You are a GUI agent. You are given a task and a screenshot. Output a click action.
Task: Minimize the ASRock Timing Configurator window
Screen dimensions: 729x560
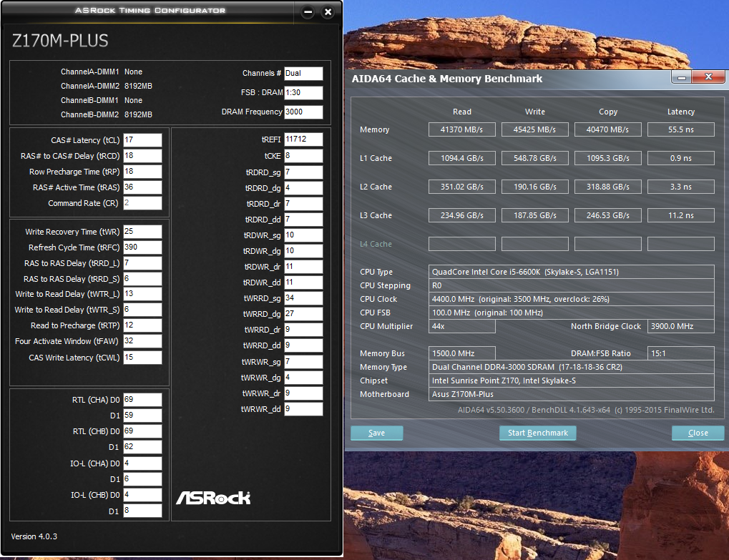coord(308,12)
